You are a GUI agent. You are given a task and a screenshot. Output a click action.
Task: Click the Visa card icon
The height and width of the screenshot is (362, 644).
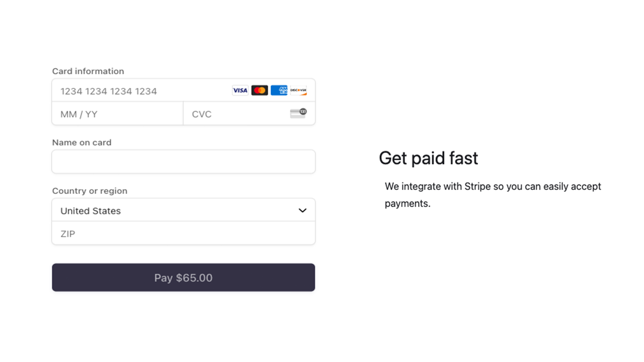[240, 90]
